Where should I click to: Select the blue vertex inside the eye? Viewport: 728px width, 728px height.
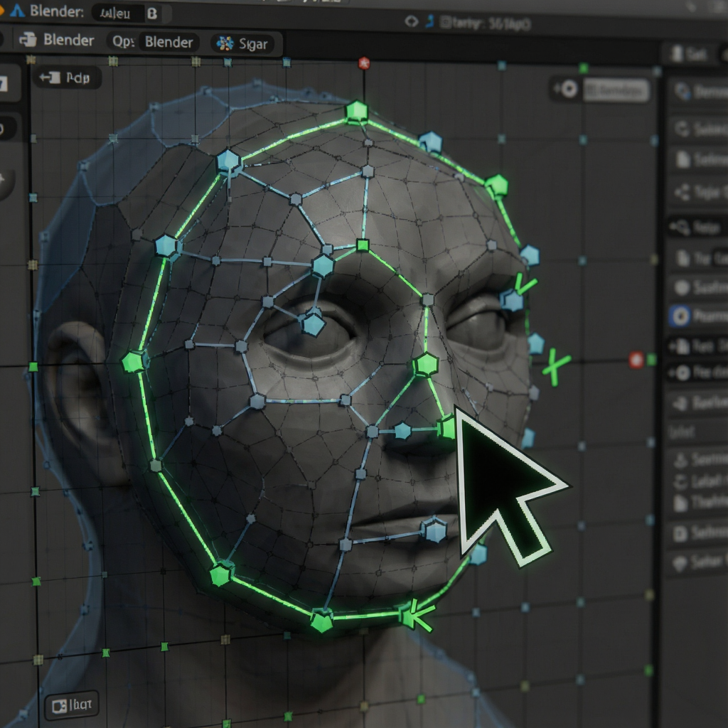click(313, 323)
